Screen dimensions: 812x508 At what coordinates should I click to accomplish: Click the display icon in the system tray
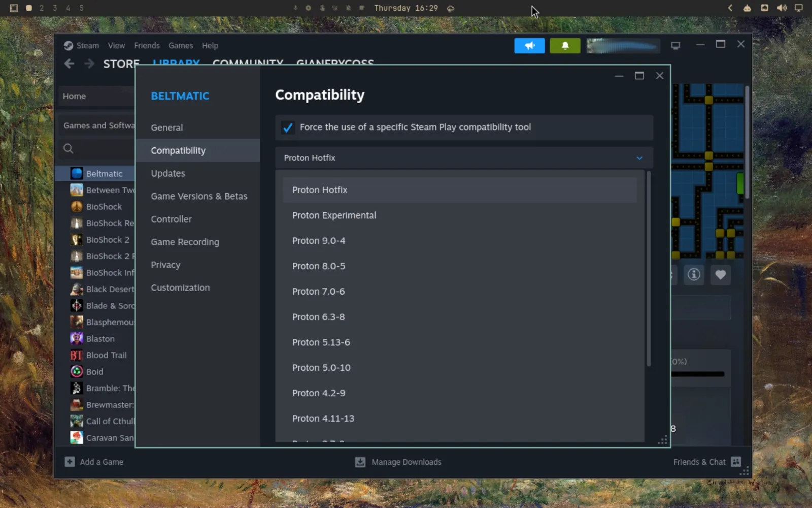point(798,8)
